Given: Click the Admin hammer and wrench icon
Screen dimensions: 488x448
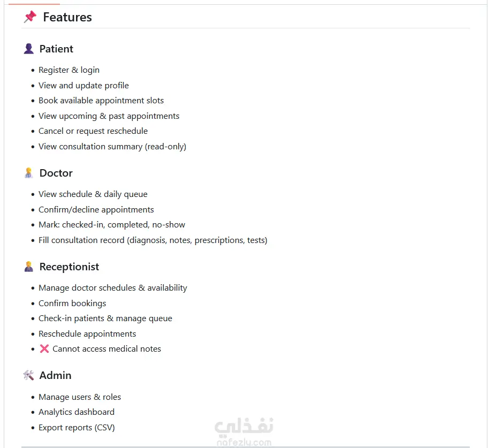Looking at the screenshot, I should click(x=29, y=375).
